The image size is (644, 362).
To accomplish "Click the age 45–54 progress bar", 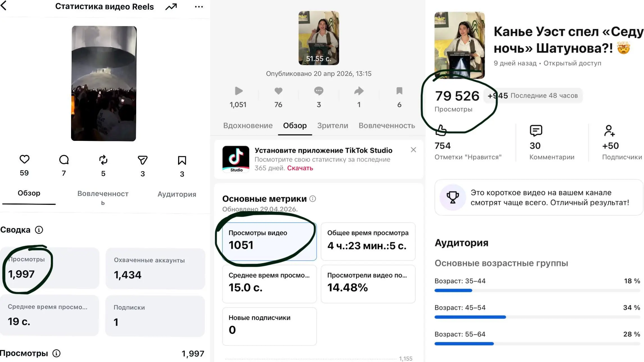I will pos(537,317).
